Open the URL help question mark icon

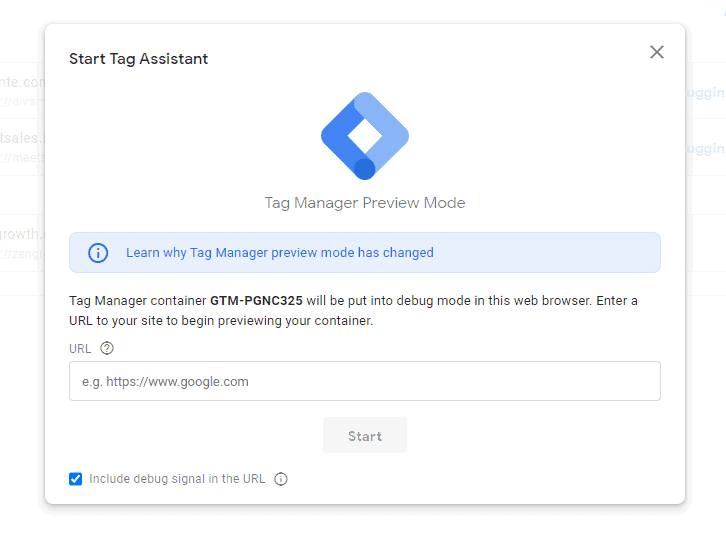107,349
